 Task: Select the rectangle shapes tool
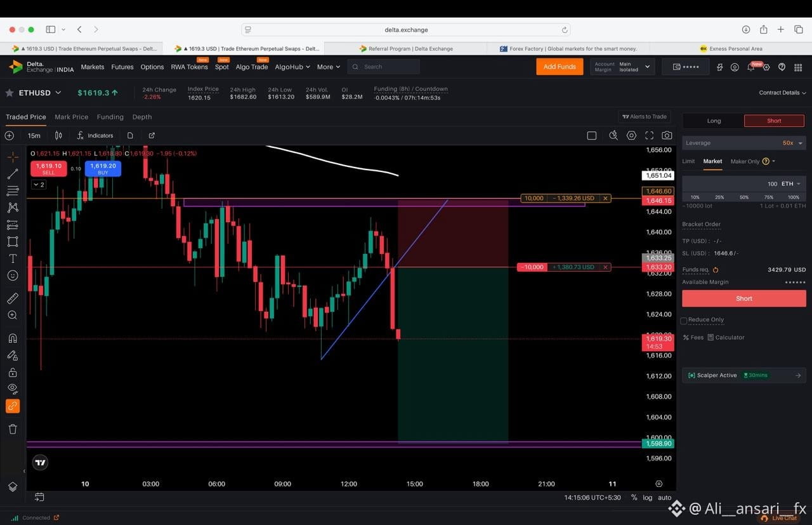[x=12, y=241]
